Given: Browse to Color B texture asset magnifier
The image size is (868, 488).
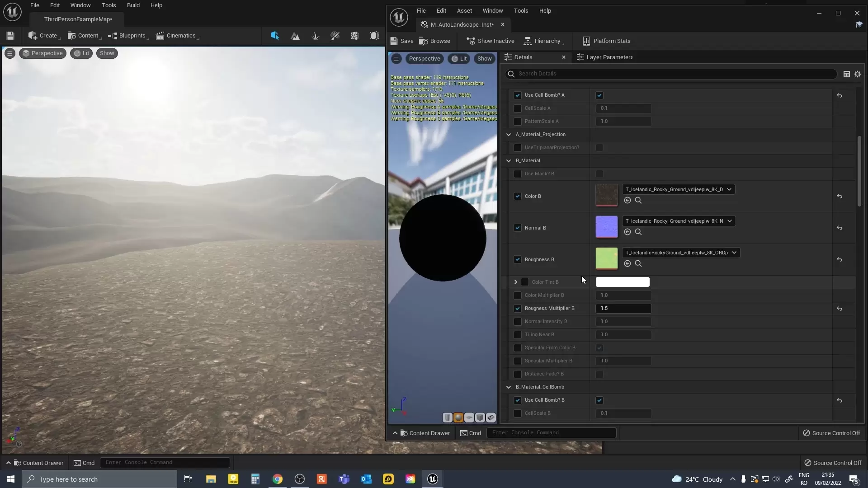Looking at the screenshot, I should [x=638, y=201].
